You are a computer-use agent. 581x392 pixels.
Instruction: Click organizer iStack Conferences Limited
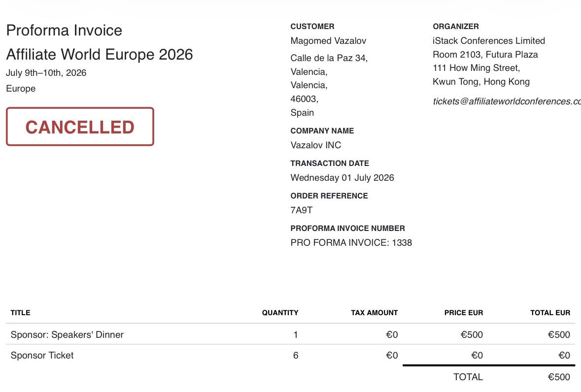point(489,41)
